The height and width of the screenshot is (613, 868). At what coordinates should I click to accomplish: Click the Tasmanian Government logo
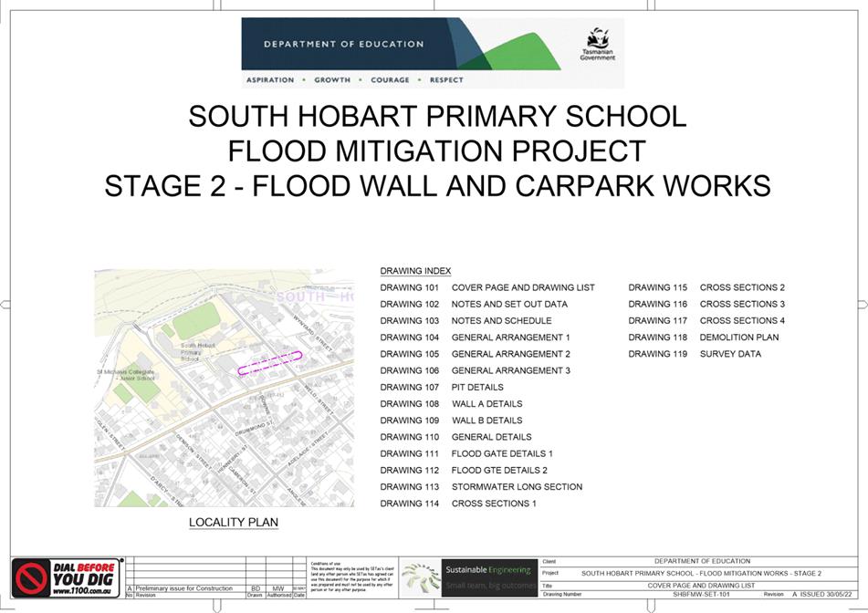pos(597,45)
